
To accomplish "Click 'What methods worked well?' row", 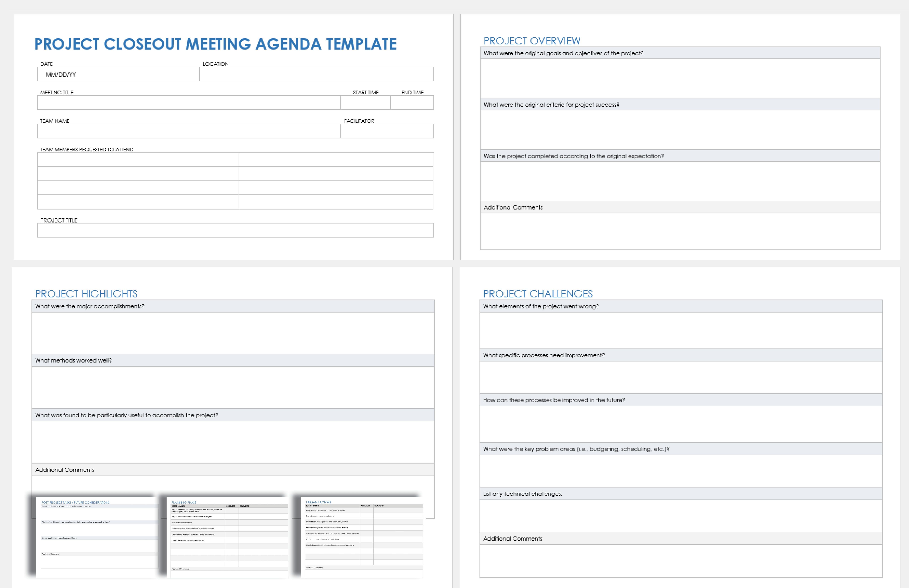I will [x=233, y=360].
